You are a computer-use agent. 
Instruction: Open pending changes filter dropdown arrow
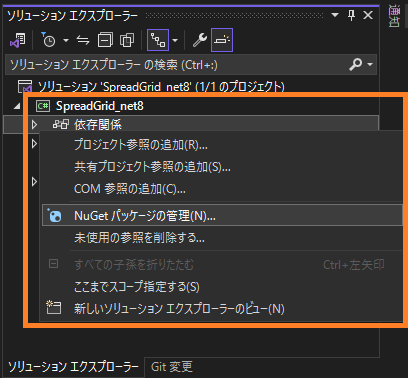click(66, 41)
